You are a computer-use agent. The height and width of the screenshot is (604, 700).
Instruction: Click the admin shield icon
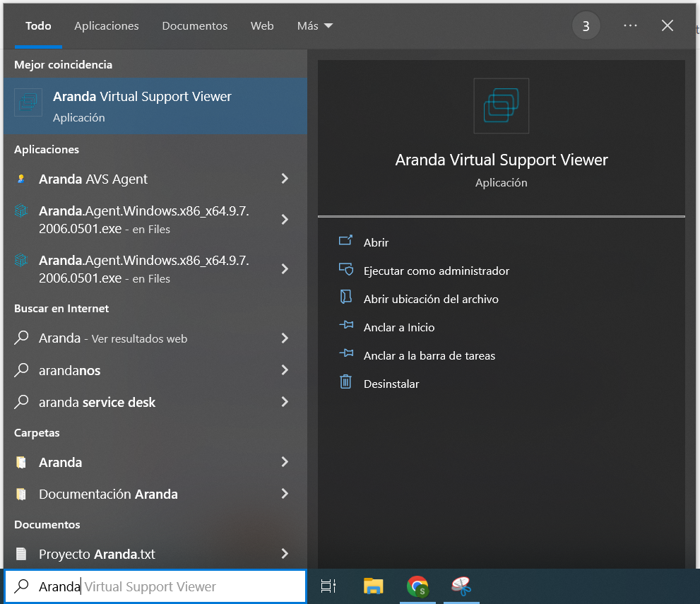coord(346,269)
